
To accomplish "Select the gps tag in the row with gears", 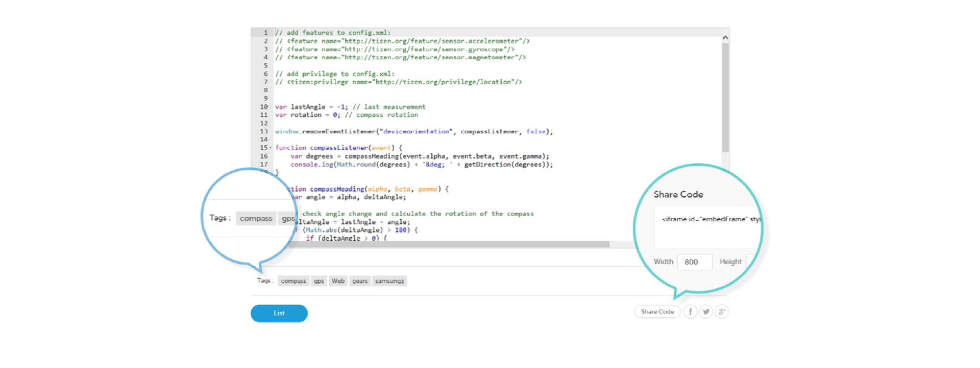I will (319, 281).
